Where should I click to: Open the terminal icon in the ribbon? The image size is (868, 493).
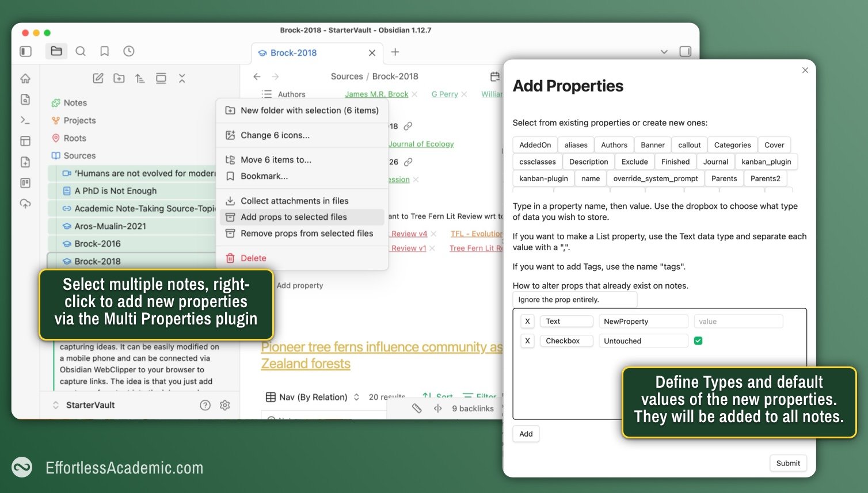pyautogui.click(x=25, y=120)
